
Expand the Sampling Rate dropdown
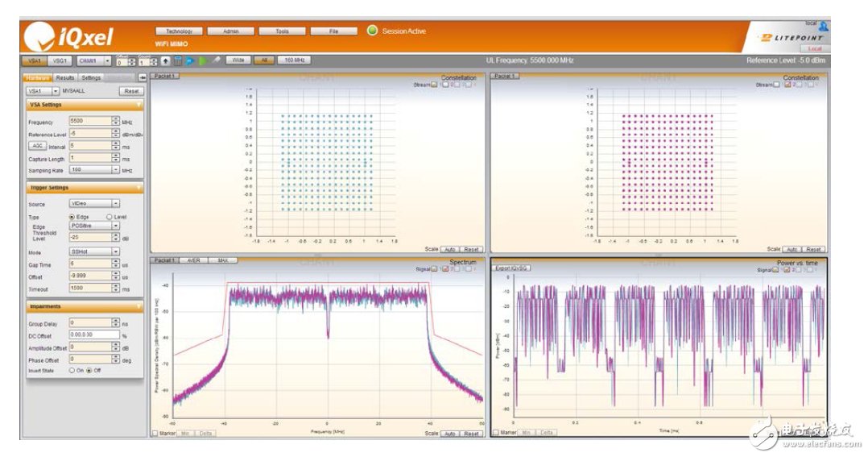pos(116,170)
